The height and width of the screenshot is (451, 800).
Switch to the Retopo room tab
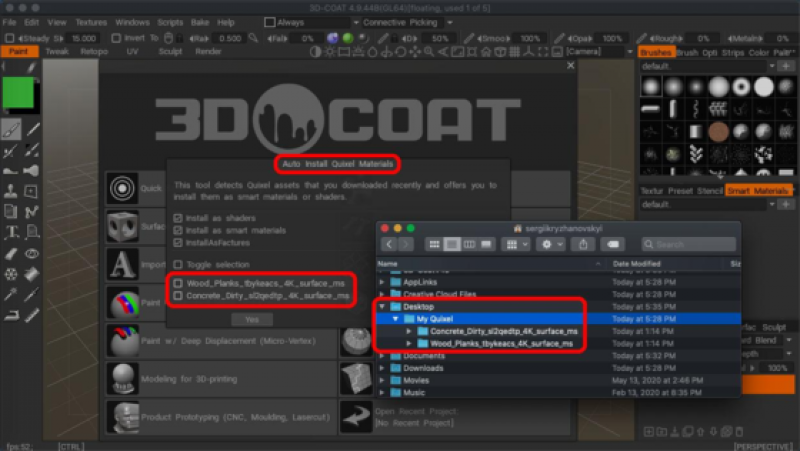[x=94, y=52]
